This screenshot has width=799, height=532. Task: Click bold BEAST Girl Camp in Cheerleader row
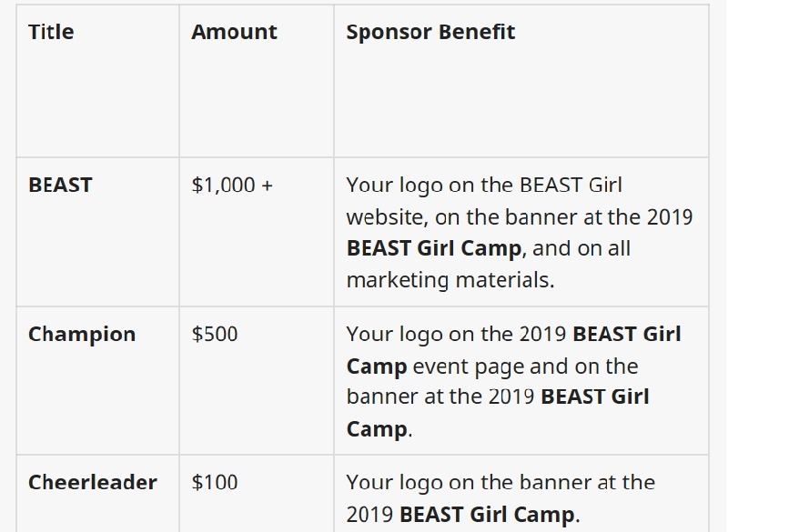pyautogui.click(x=487, y=514)
